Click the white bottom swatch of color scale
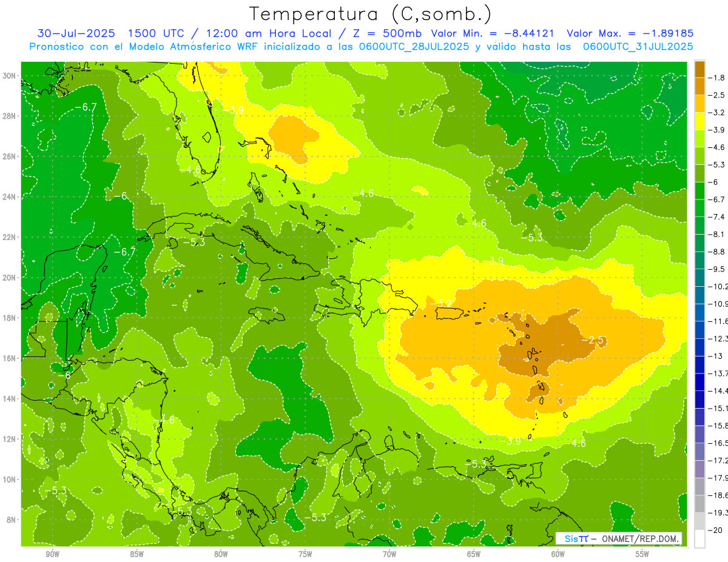Image resolution: width=728 pixels, height=562 pixels. tap(699, 538)
